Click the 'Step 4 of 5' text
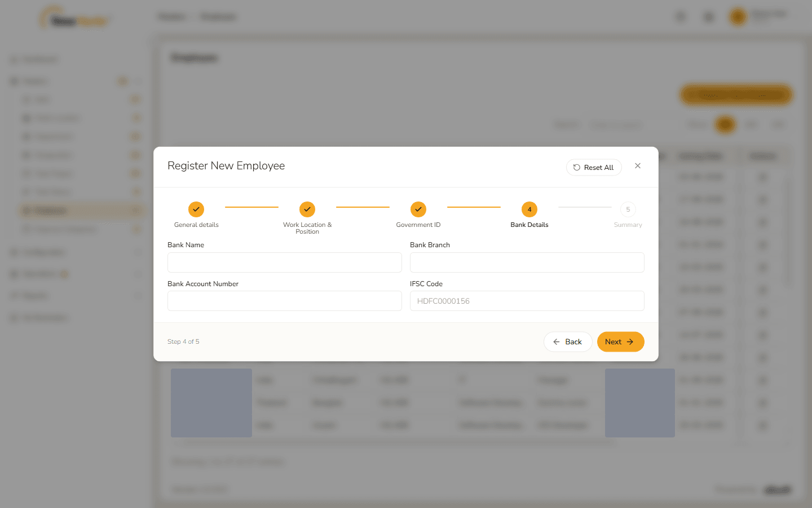This screenshot has width=812, height=508. click(x=183, y=342)
